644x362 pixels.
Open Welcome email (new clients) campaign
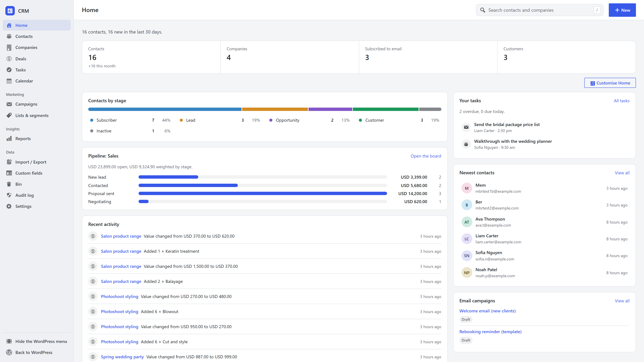(x=488, y=311)
